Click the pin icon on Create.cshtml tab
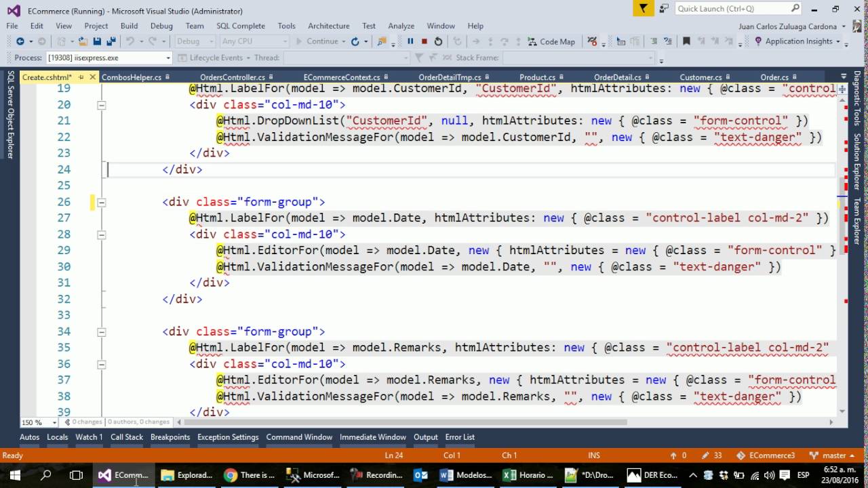The image size is (868, 488). click(x=80, y=77)
